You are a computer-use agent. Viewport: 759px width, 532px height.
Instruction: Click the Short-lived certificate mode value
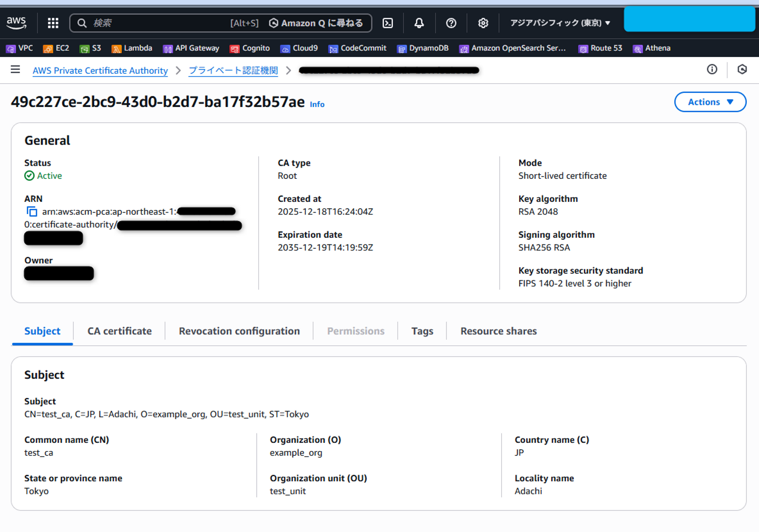click(x=562, y=176)
